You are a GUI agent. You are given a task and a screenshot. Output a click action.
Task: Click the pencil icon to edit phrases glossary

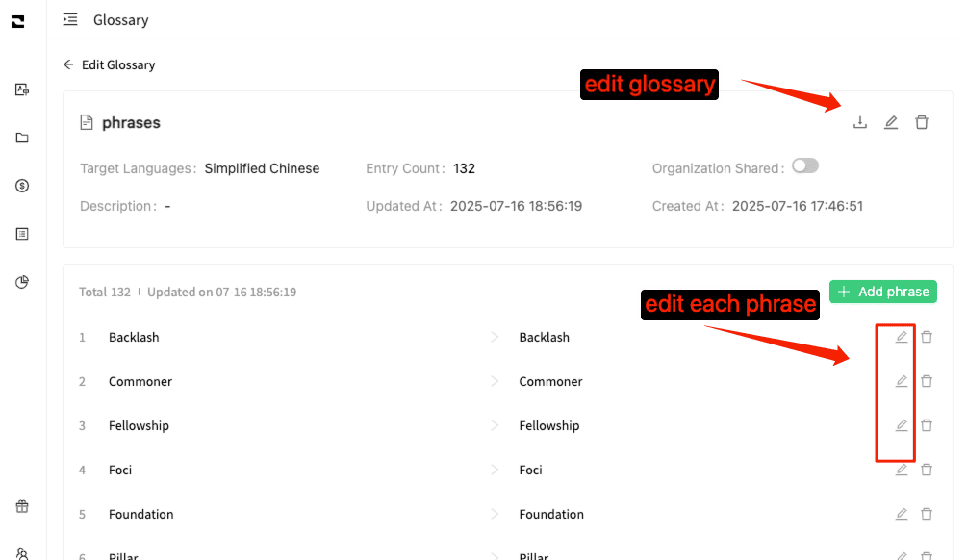(891, 122)
